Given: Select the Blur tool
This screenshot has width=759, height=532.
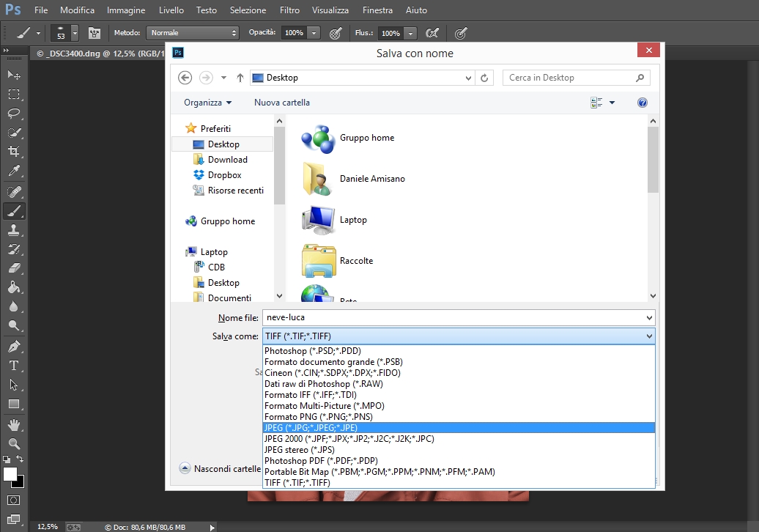Looking at the screenshot, I should pyautogui.click(x=13, y=306).
